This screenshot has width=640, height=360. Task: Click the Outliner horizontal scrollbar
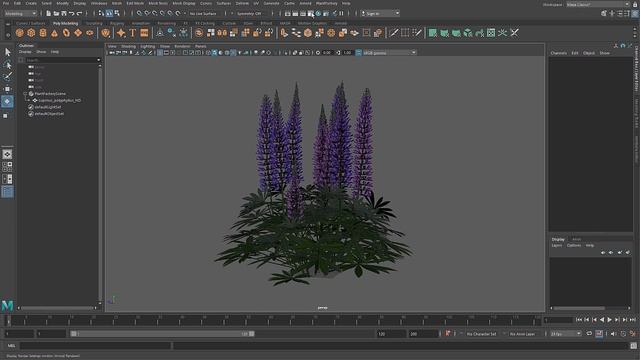(58, 308)
